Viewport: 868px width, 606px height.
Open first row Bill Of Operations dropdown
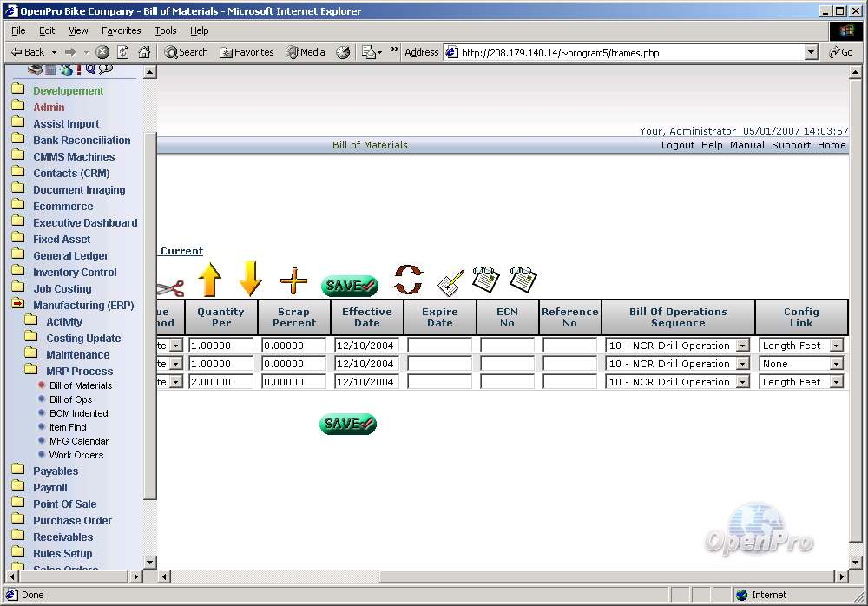tap(742, 346)
